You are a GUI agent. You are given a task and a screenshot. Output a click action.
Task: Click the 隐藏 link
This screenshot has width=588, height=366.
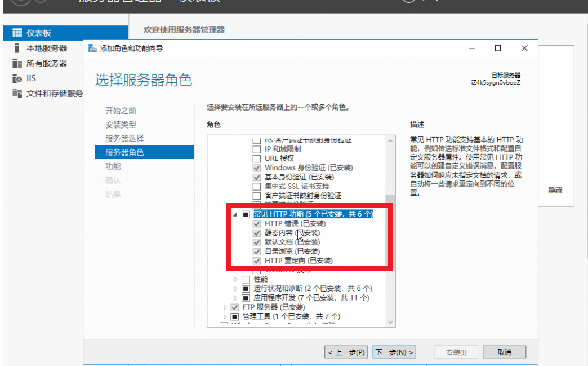click(555, 190)
